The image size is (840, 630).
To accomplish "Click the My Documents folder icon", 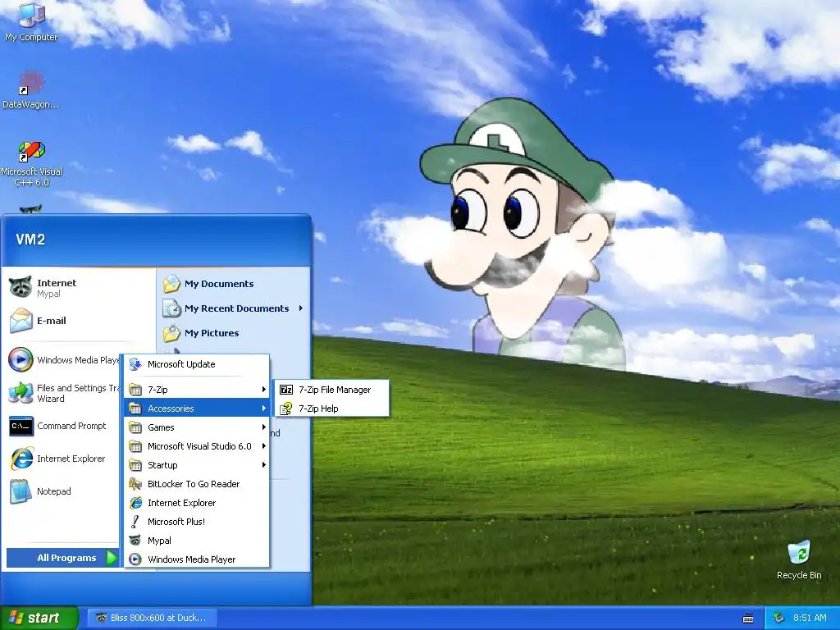I will click(171, 283).
